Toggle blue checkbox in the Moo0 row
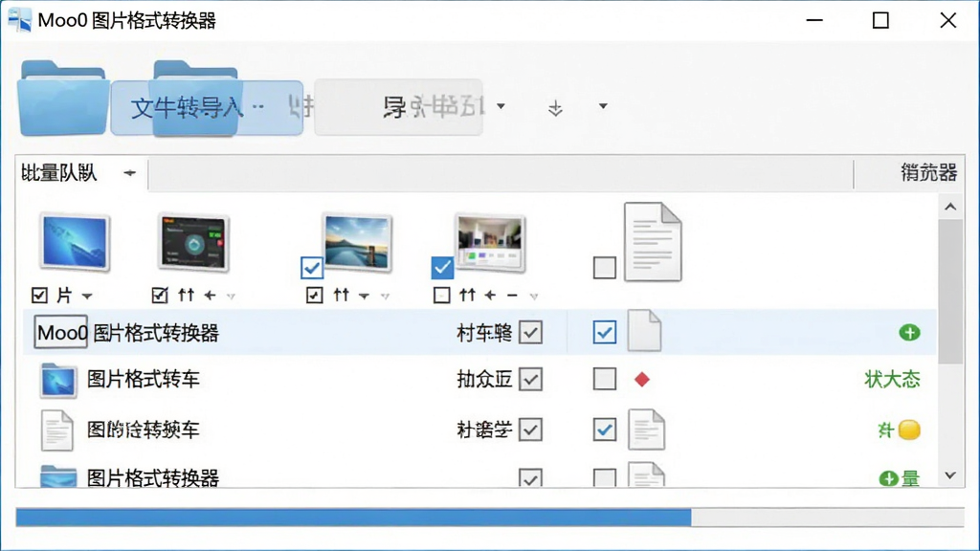This screenshot has width=980, height=551. [x=605, y=332]
